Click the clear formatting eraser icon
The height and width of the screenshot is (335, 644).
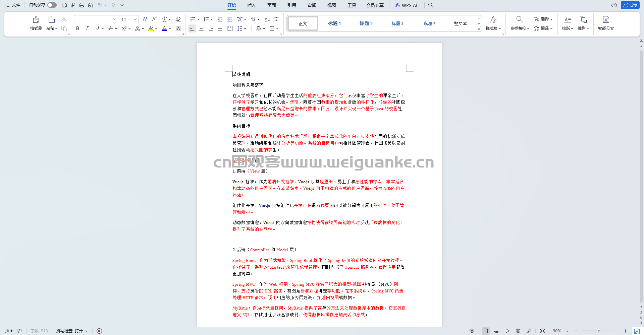178,19
